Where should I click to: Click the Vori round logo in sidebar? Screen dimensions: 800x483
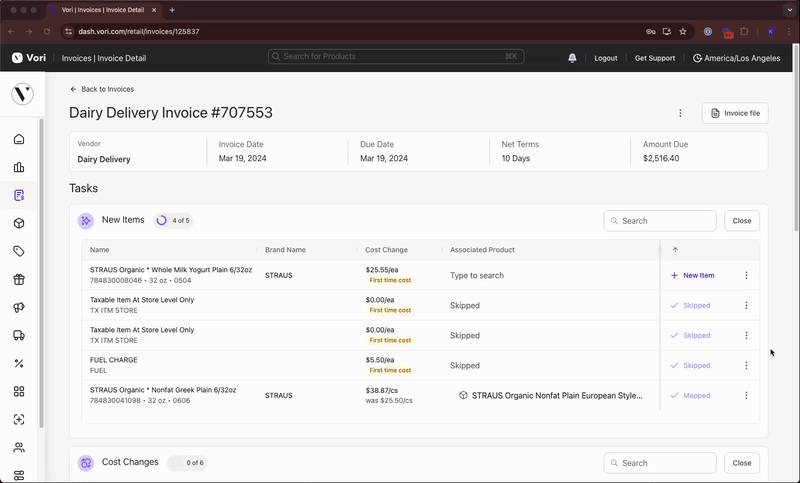(22, 94)
